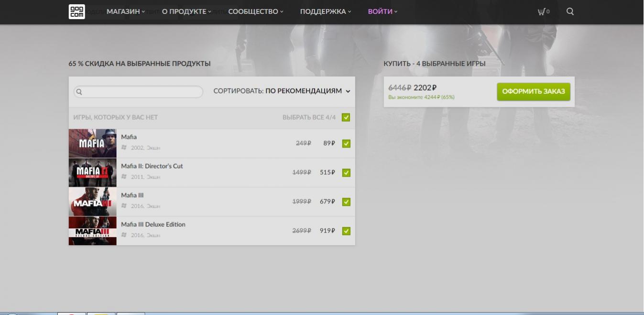Uncheck the Mafia game checkbox

[x=346, y=143]
